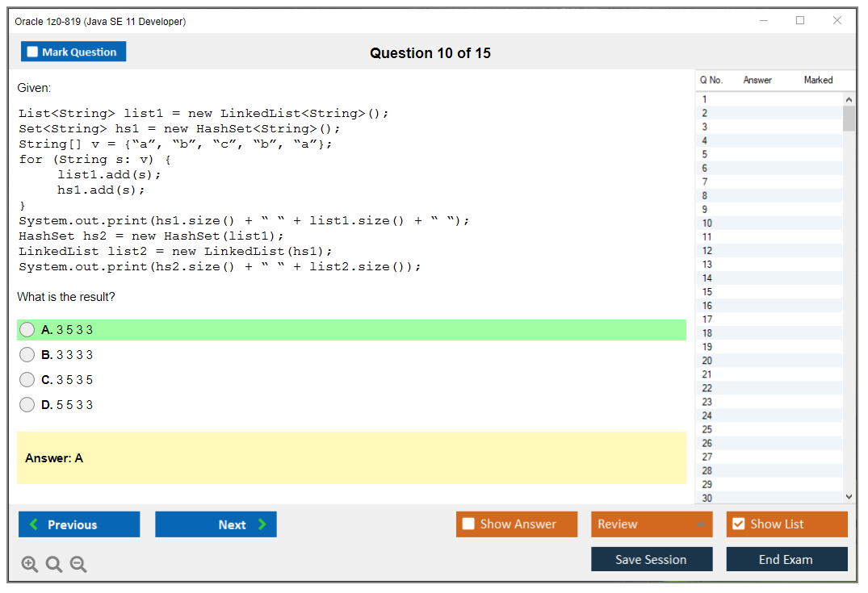The width and height of the screenshot is (868, 593).
Task: Select answer option B. 3 3 3 3
Action: click(x=27, y=355)
